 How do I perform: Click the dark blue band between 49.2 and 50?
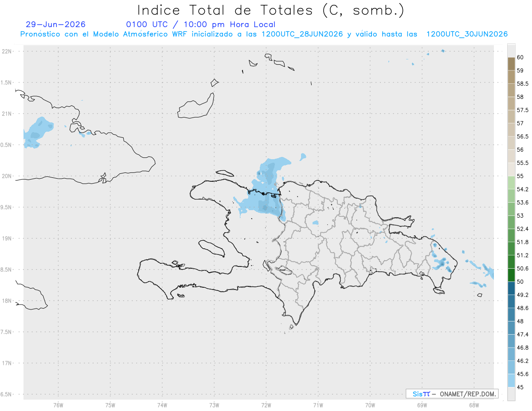point(511,288)
